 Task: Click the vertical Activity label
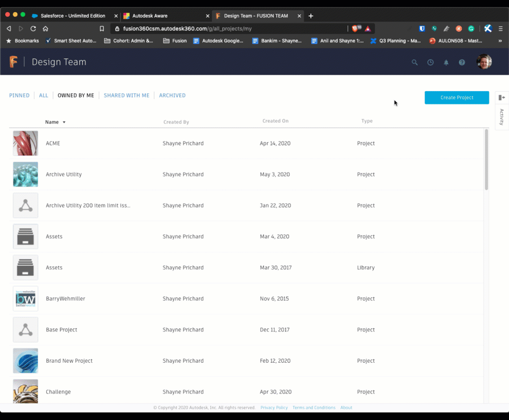click(x=502, y=117)
